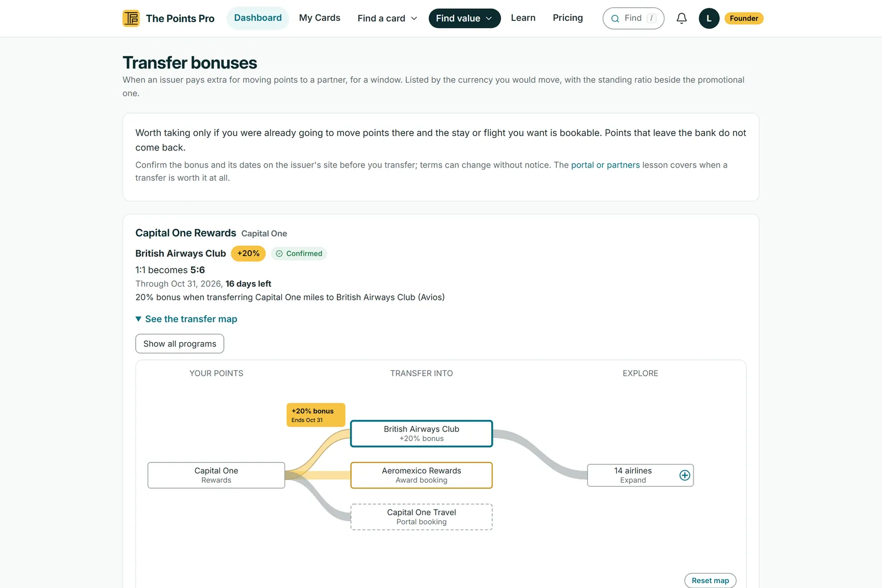Open My Cards page
The height and width of the screenshot is (588, 882).
coord(320,18)
